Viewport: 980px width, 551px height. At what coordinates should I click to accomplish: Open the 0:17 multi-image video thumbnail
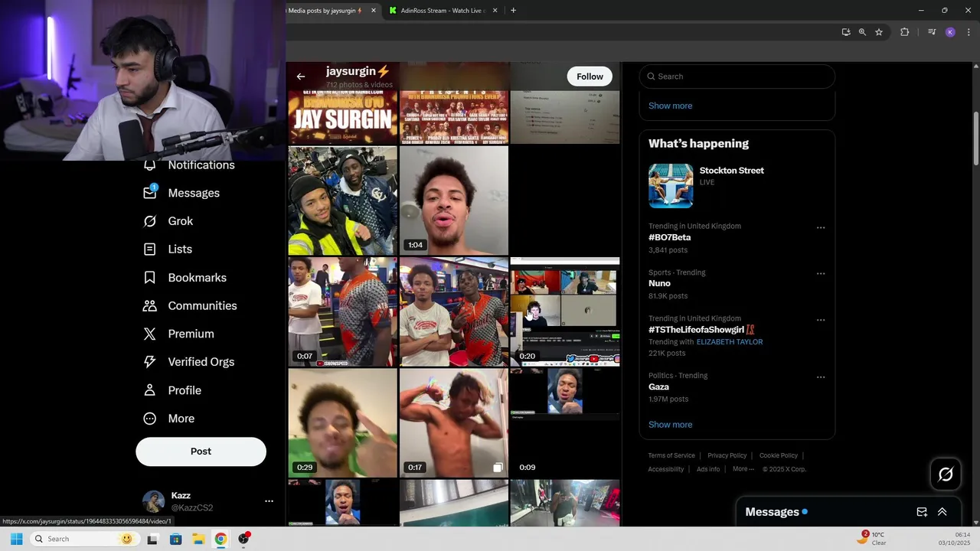tap(453, 422)
